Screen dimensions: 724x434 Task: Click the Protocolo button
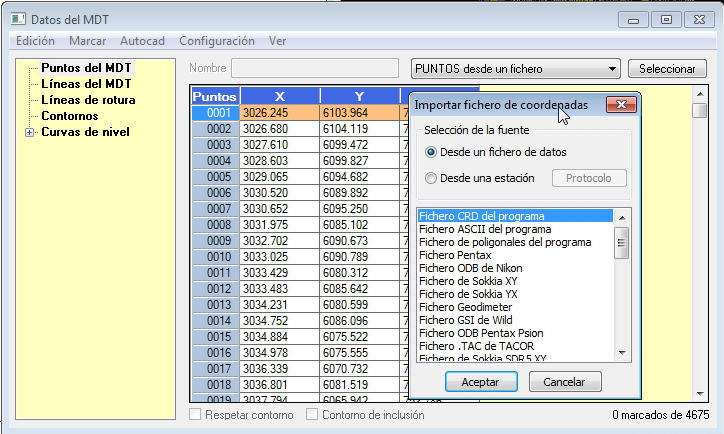(589, 178)
